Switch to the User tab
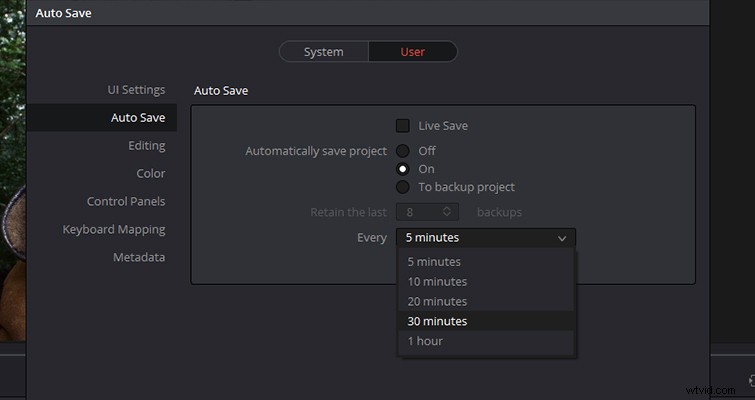This screenshot has height=400, width=755. [413, 52]
